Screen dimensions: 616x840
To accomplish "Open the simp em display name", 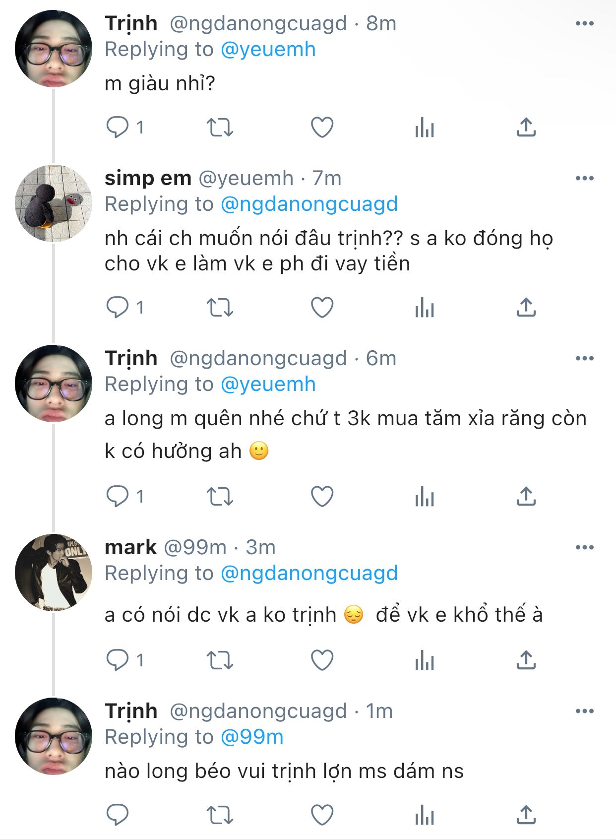I will 148,178.
